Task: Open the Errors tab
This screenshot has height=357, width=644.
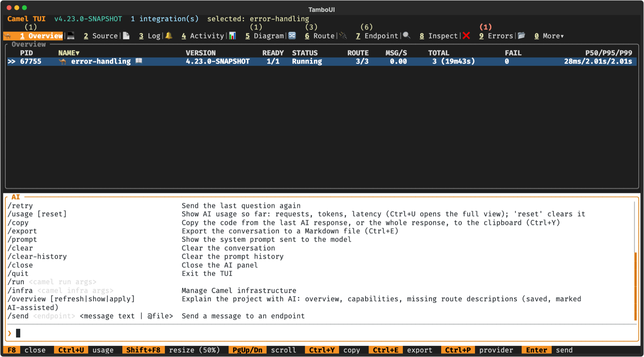Action: tap(496, 36)
